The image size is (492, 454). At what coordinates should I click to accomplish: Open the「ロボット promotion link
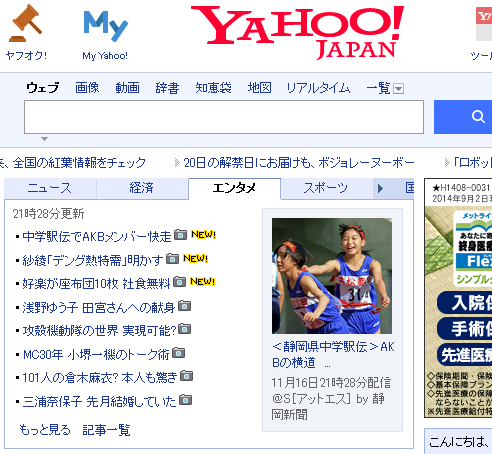473,163
